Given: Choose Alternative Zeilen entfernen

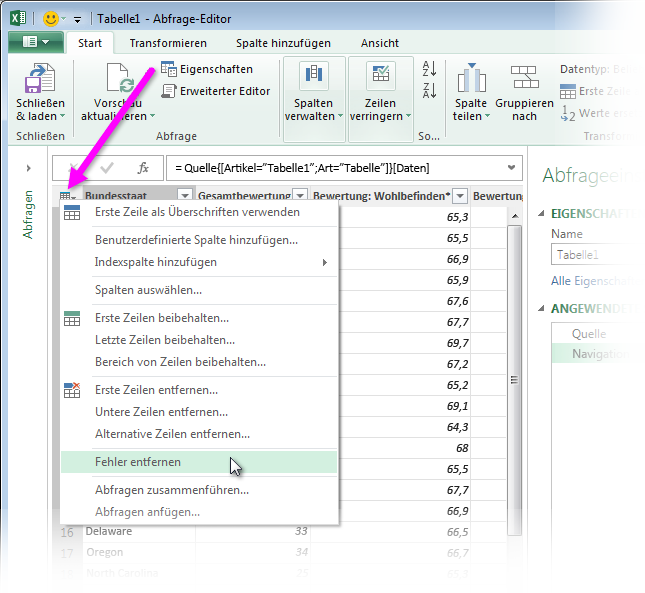Looking at the screenshot, I should point(199,434).
